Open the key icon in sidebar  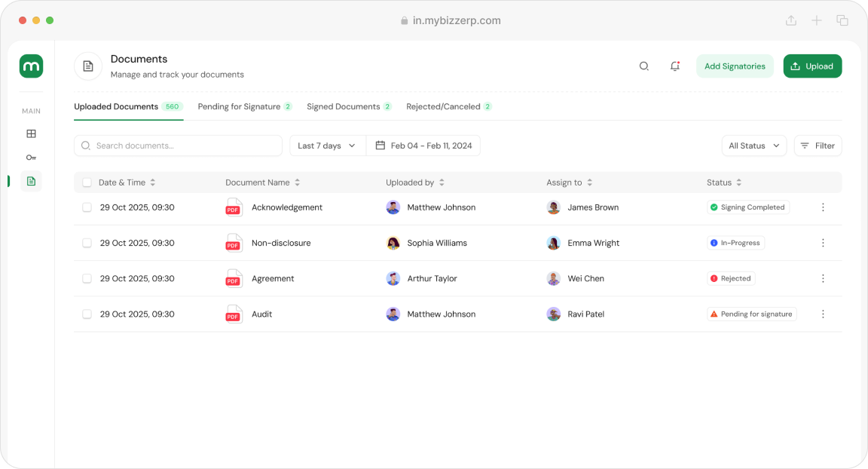pyautogui.click(x=31, y=158)
